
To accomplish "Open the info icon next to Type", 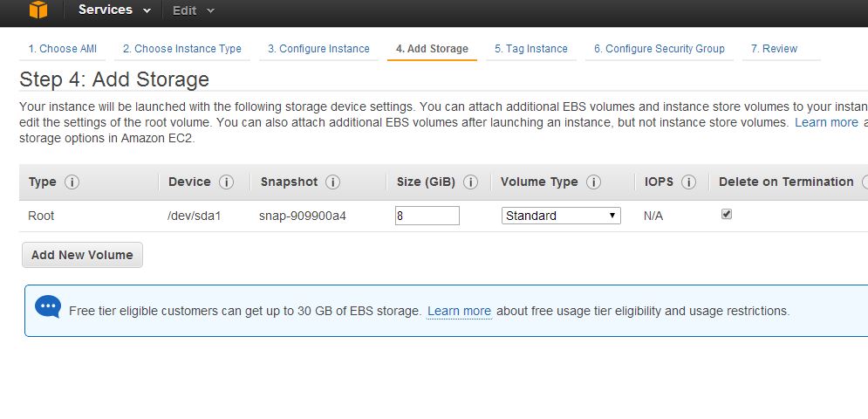I will click(72, 182).
